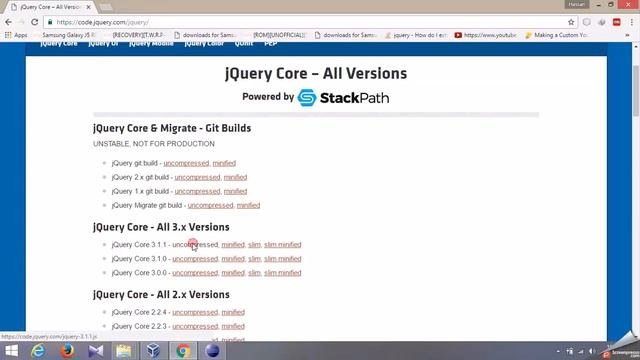
Task: Launch Internet Explorer from taskbar
Action: [x=38, y=351]
